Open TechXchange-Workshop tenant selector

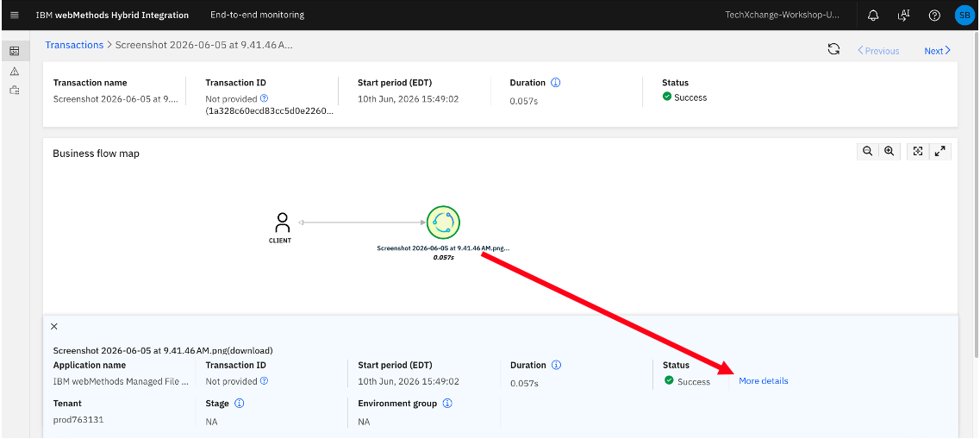(x=783, y=15)
